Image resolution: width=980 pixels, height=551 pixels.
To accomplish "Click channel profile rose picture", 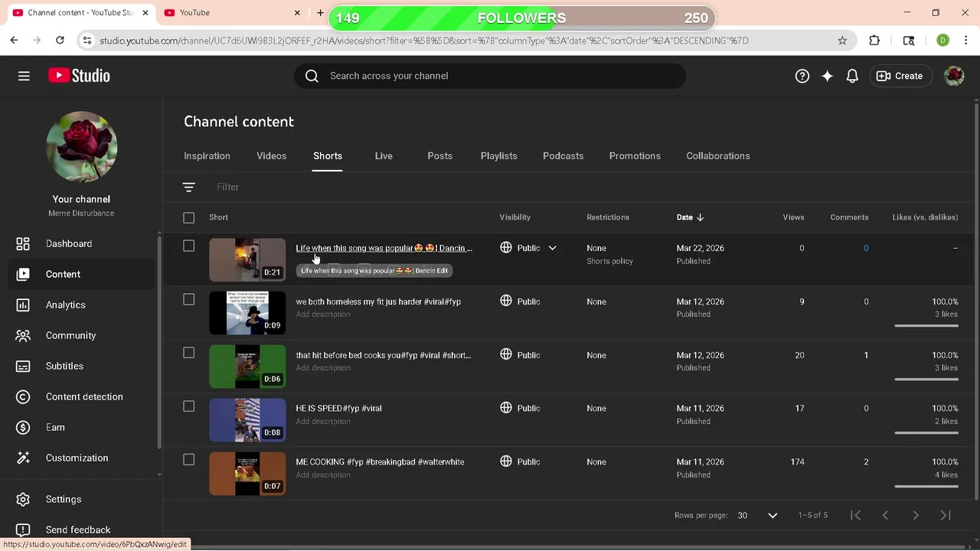I will coord(81,147).
